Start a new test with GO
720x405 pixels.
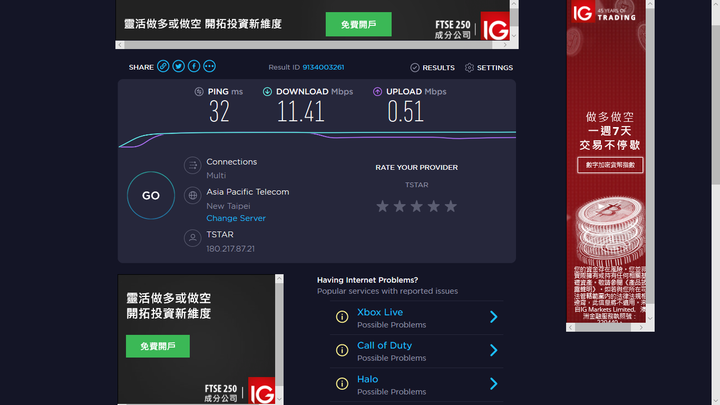point(151,196)
